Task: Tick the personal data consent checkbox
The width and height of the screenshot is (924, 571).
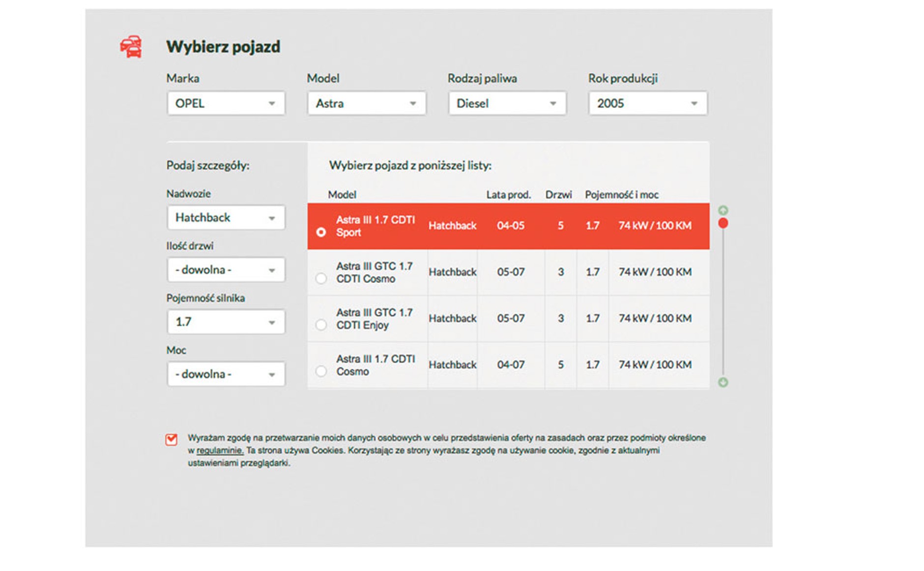Action: tap(171, 439)
